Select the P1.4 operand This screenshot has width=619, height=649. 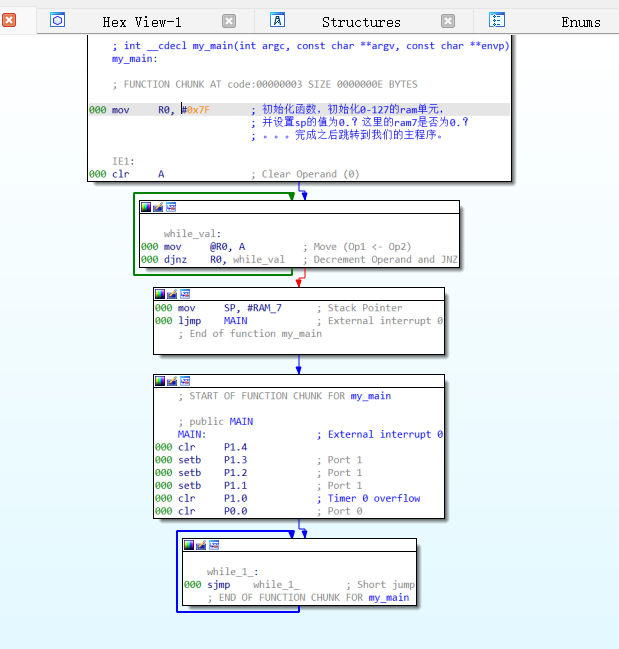pos(235,447)
